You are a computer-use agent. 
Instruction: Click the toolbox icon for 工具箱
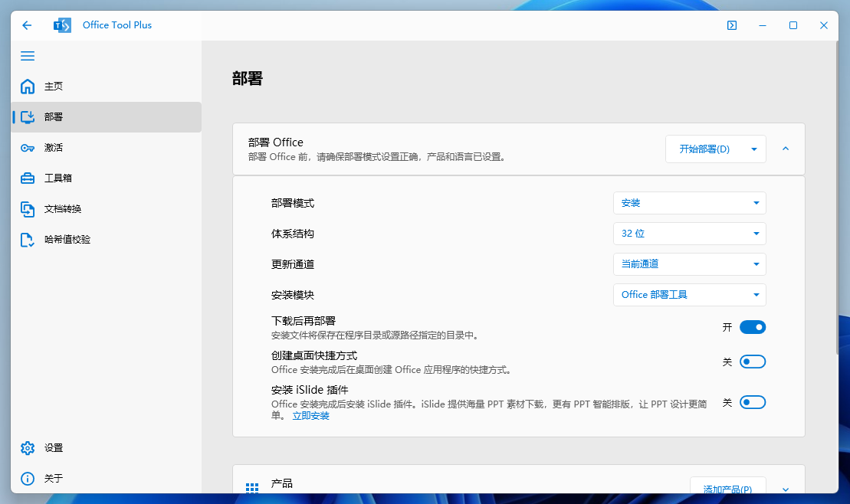[28, 178]
